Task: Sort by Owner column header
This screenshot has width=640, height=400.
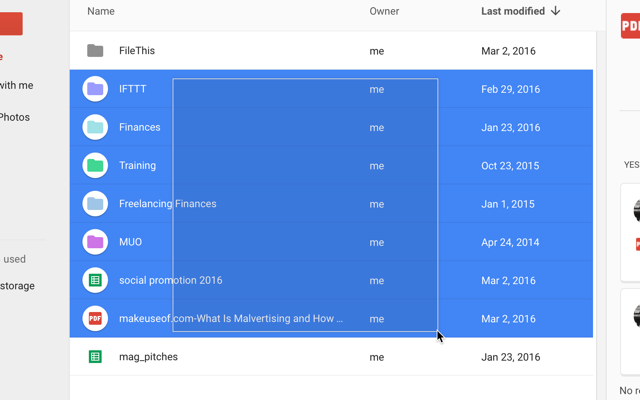Action: pos(384,11)
